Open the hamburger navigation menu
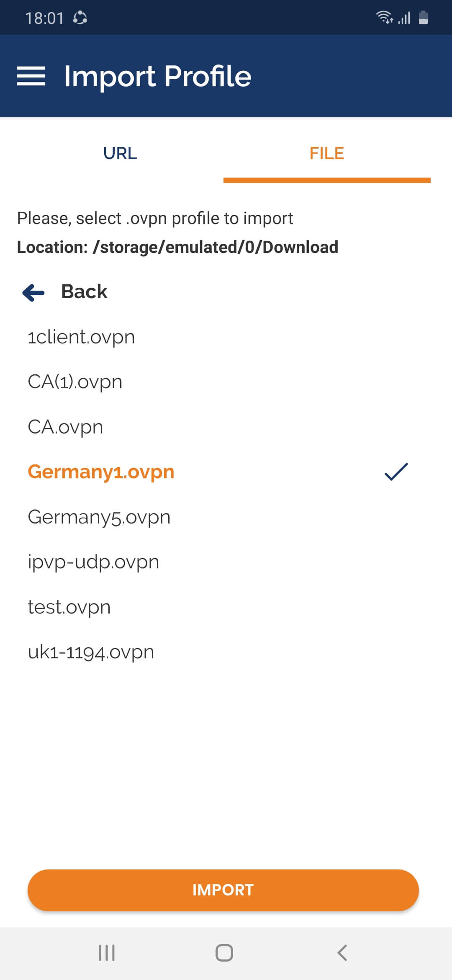 pyautogui.click(x=31, y=76)
